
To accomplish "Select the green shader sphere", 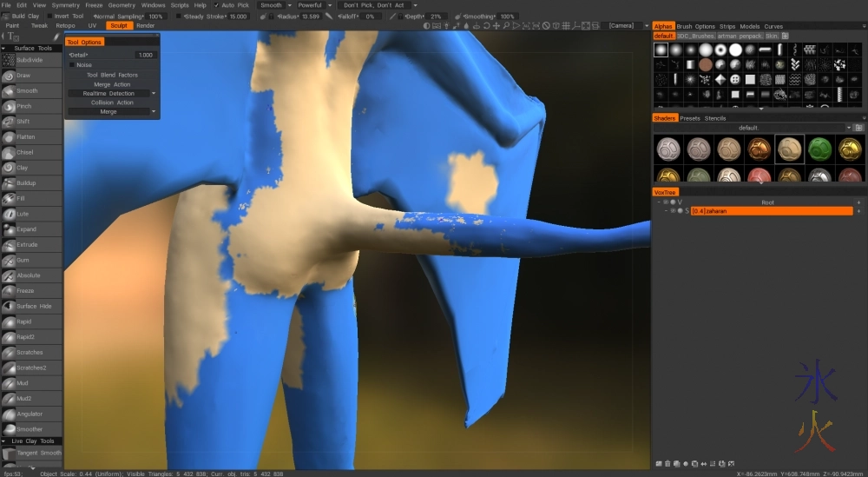I will click(819, 149).
